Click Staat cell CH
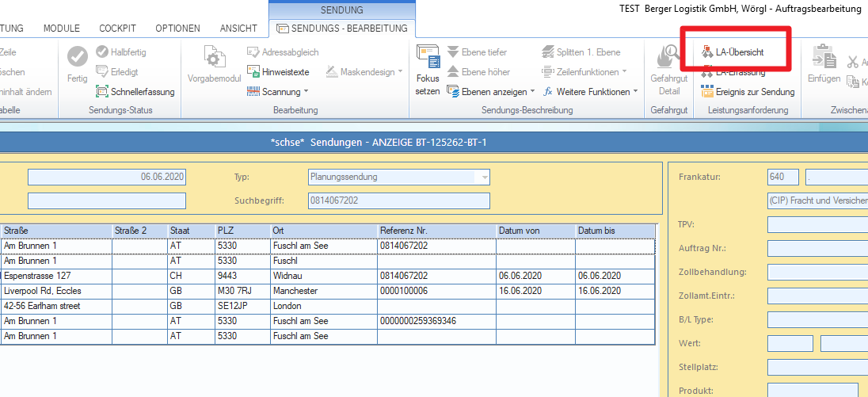 191,276
